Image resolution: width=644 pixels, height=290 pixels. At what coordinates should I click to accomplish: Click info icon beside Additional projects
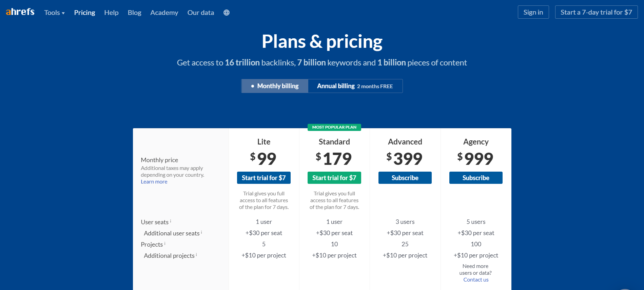196,255
